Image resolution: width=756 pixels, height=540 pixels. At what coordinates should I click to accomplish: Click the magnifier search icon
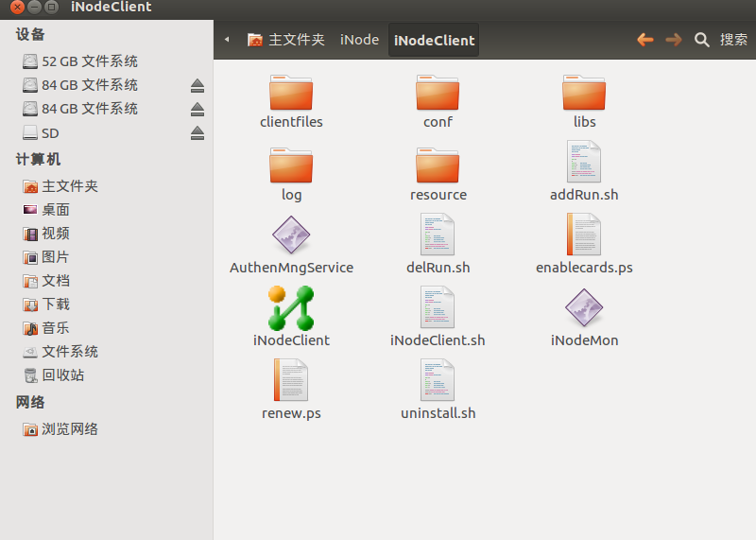point(701,40)
